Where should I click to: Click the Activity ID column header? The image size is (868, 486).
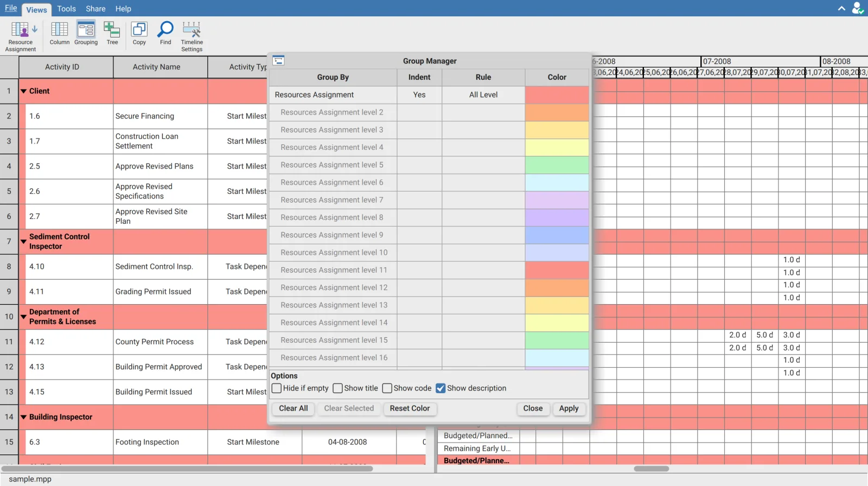pos(66,67)
